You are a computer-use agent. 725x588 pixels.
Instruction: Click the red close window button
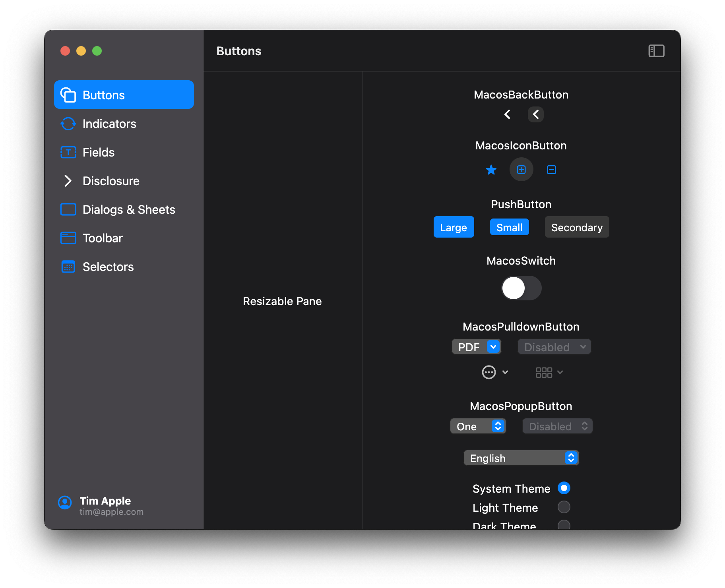pyautogui.click(x=65, y=51)
